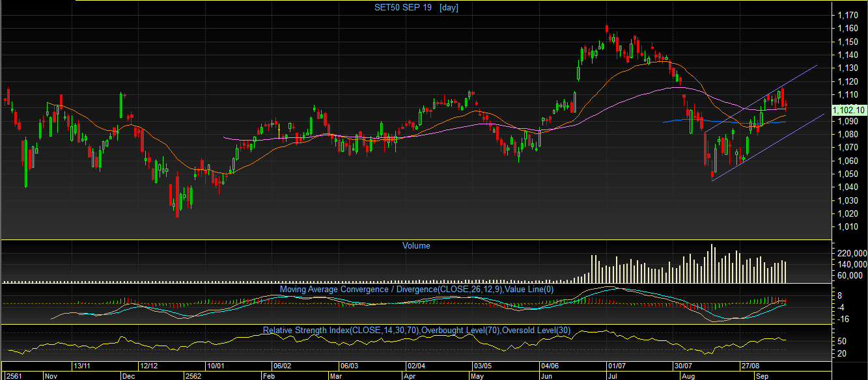Image resolution: width=868 pixels, height=380 pixels.
Task: Click the 06/02 date label
Action: 282,366
